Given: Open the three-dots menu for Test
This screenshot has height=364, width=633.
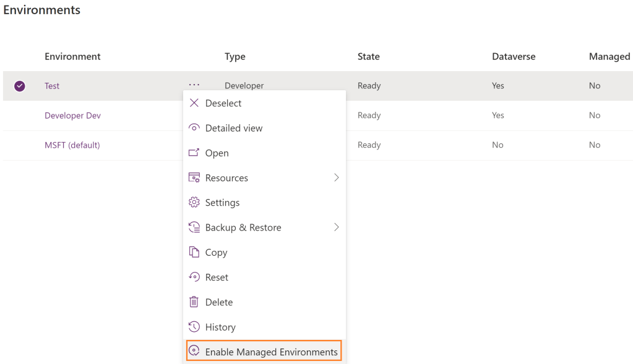Looking at the screenshot, I should pyautogui.click(x=194, y=85).
